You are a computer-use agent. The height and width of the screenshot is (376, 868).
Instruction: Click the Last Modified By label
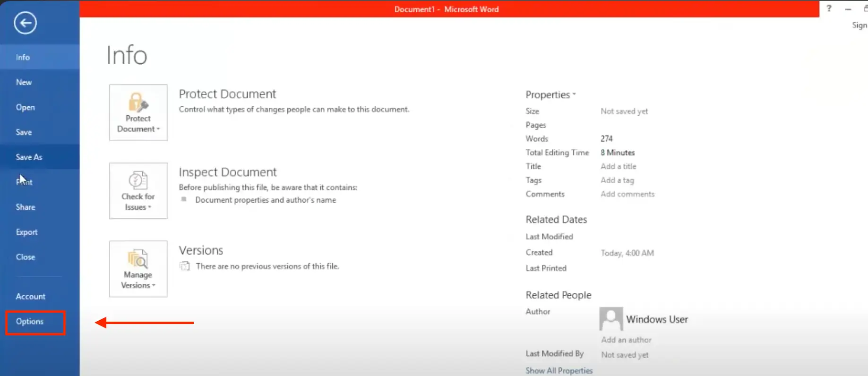tap(555, 354)
